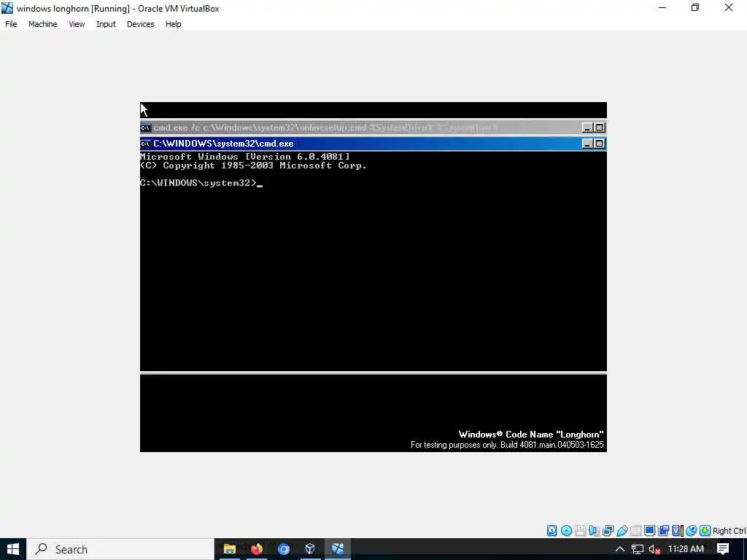
Task: Click the mouse integration indicator icon
Action: click(692, 531)
